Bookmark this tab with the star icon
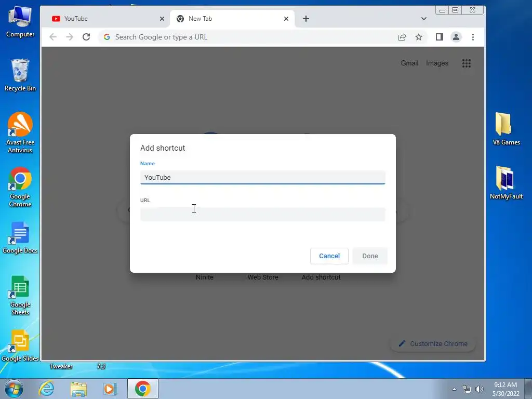The width and height of the screenshot is (532, 399). click(x=419, y=37)
